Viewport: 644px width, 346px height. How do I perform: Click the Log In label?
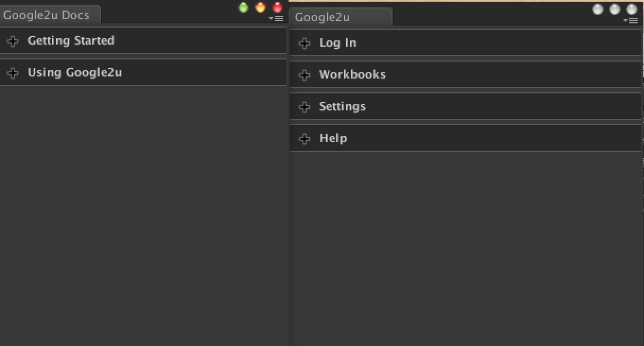click(x=338, y=43)
